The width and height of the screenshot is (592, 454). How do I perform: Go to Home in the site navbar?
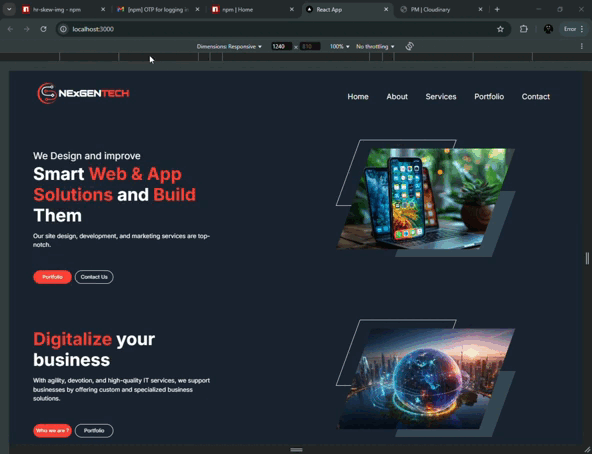point(358,97)
